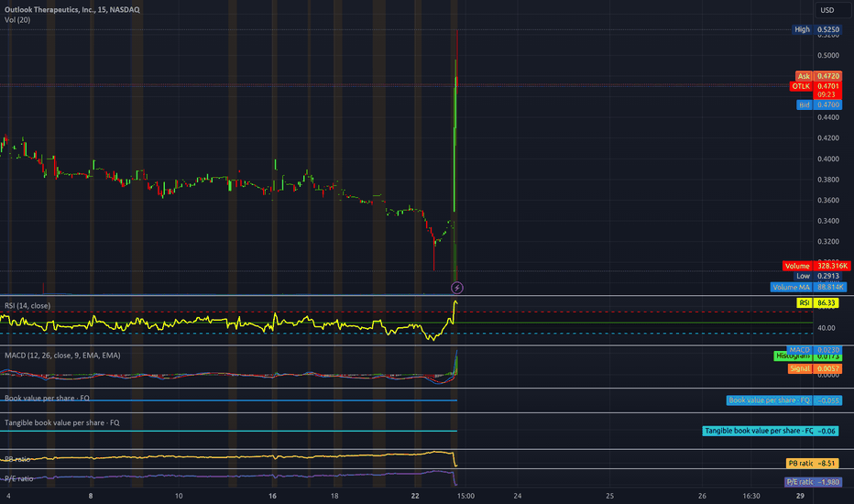Click the 0.4000 price axis tick
This screenshot has width=854, height=504.
827,159
